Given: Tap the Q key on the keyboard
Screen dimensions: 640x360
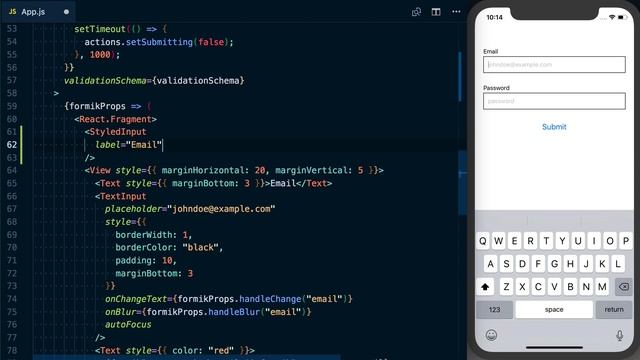Looking at the screenshot, I should click(482, 241).
